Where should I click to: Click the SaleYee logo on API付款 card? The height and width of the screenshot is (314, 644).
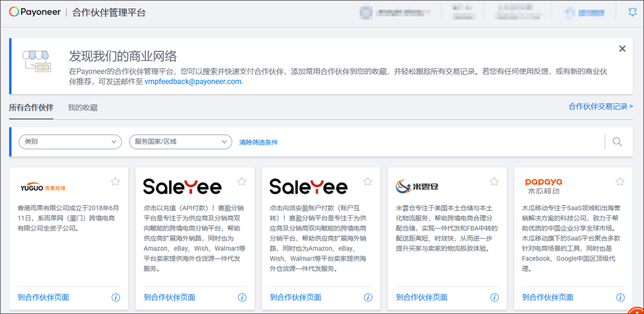click(182, 186)
